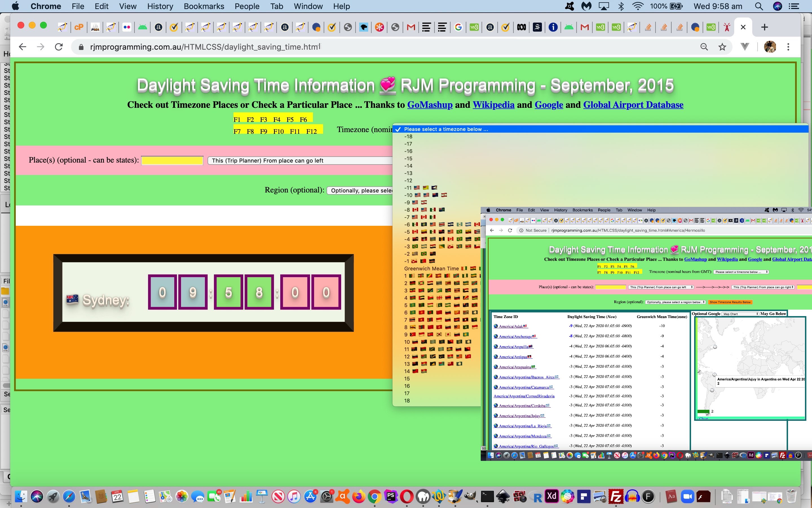Click the grayed-out forward arrow in Chrome's toolbar
The image size is (812, 508).
pyautogui.click(x=41, y=47)
